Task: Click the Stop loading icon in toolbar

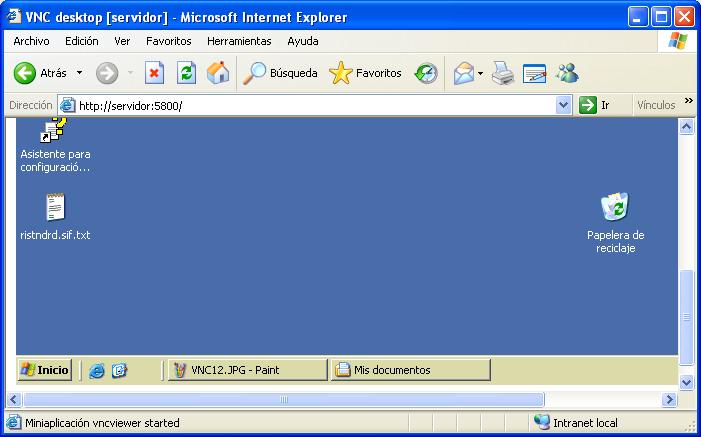Action: [x=154, y=73]
